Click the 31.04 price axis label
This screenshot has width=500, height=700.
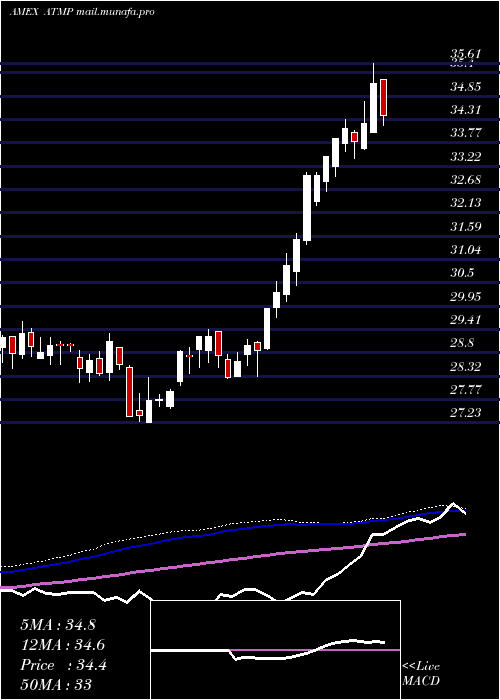[466, 250]
